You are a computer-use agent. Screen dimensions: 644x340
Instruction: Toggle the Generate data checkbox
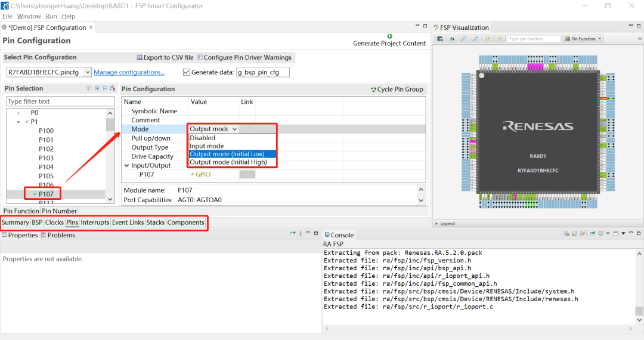(187, 72)
